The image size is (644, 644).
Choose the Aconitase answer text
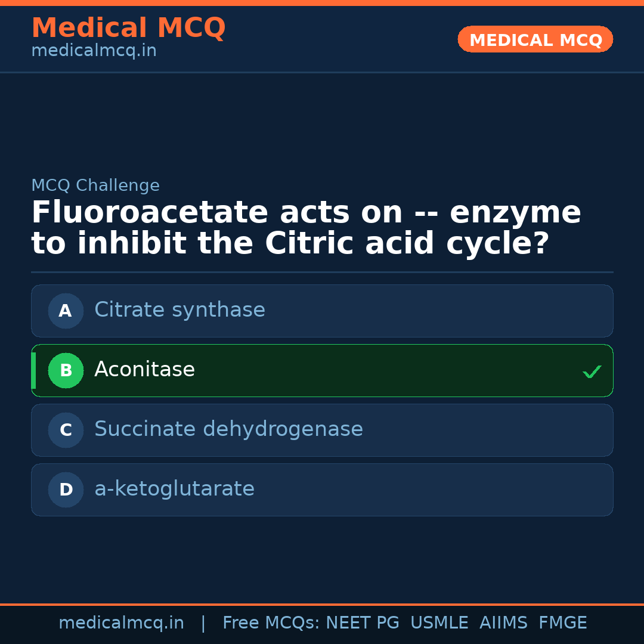tap(144, 370)
